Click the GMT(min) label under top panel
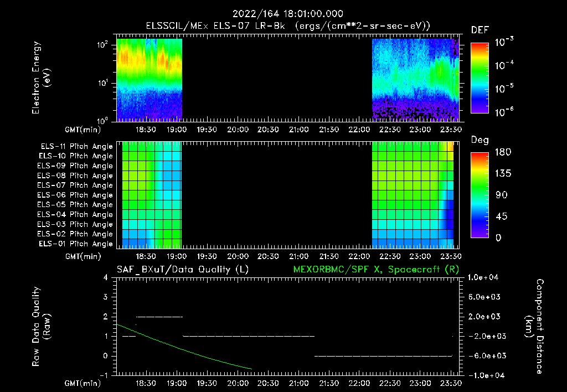This screenshot has height=392, width=567. [83, 130]
